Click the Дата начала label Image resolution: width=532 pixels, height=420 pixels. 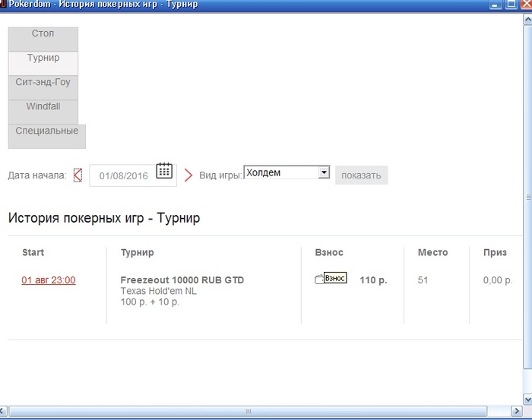click(37, 175)
